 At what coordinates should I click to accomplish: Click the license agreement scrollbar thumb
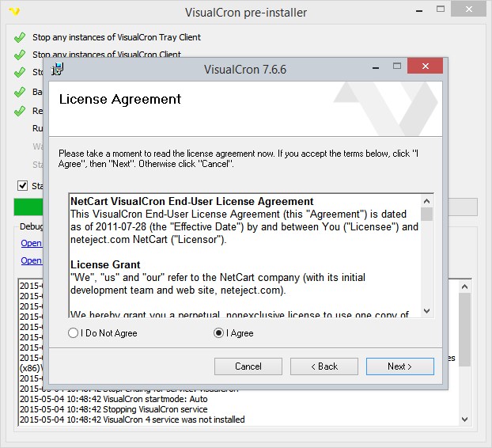[427, 215]
